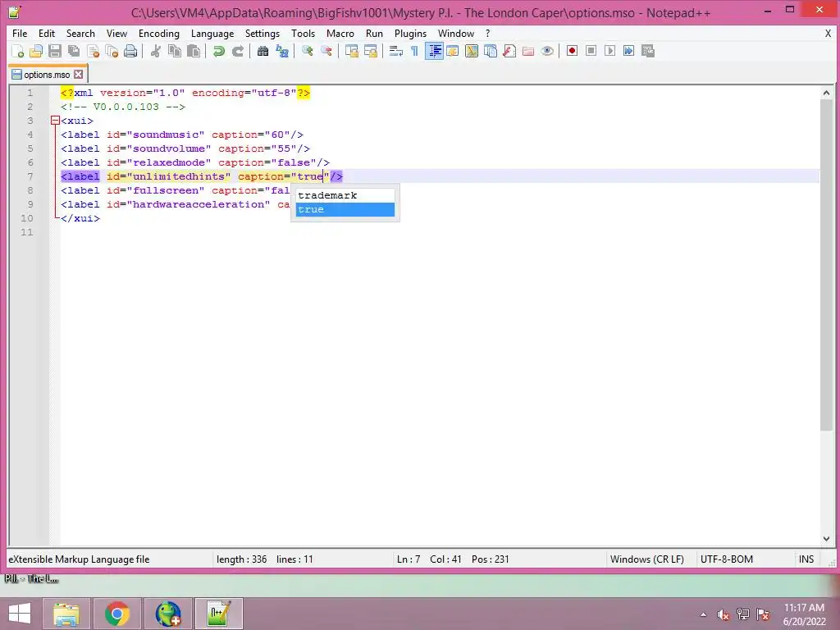Open the Tools menu
This screenshot has height=630, width=840.
303,33
